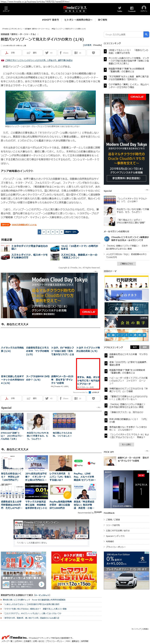Image resolution: width=150 pixels, height=644 pixels.
Task: Open the サイトマップ footer link
Action: coord(136,629)
